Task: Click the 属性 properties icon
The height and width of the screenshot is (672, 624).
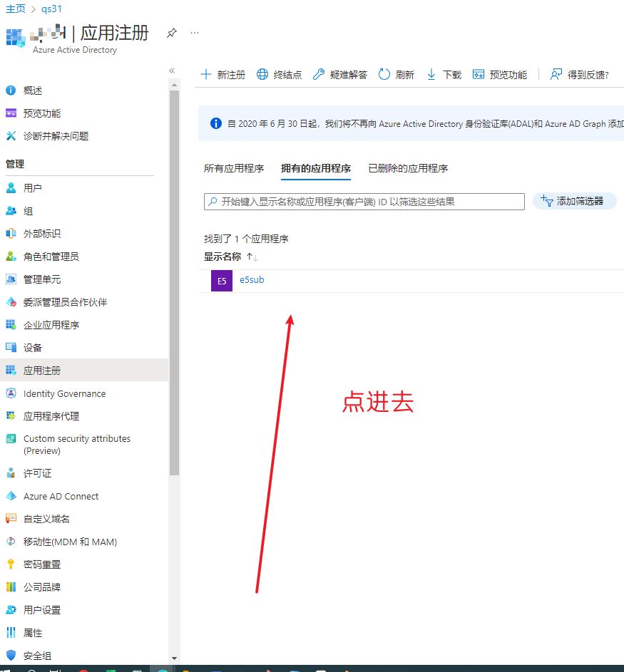Action: tap(11, 633)
